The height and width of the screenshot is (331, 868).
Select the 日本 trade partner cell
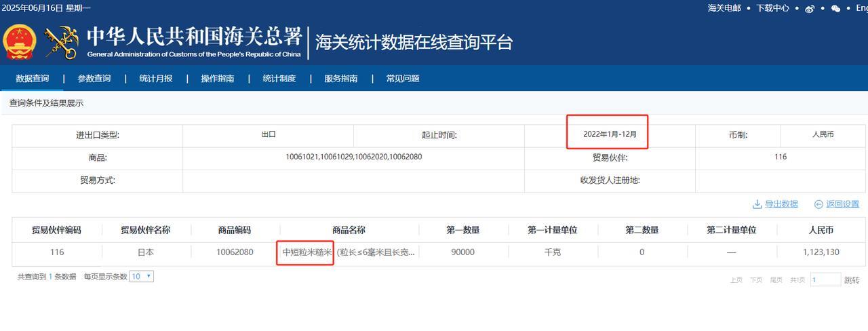tap(146, 252)
